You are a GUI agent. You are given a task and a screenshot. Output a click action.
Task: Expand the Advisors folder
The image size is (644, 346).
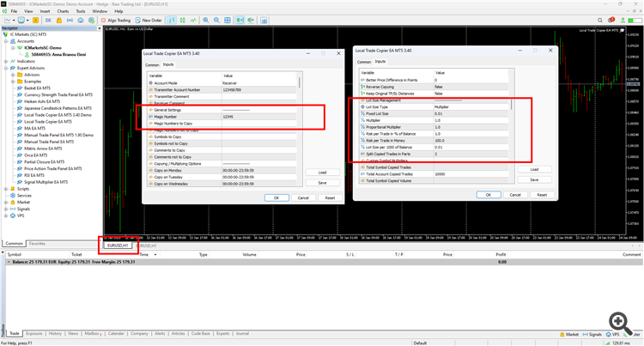[x=13, y=75]
